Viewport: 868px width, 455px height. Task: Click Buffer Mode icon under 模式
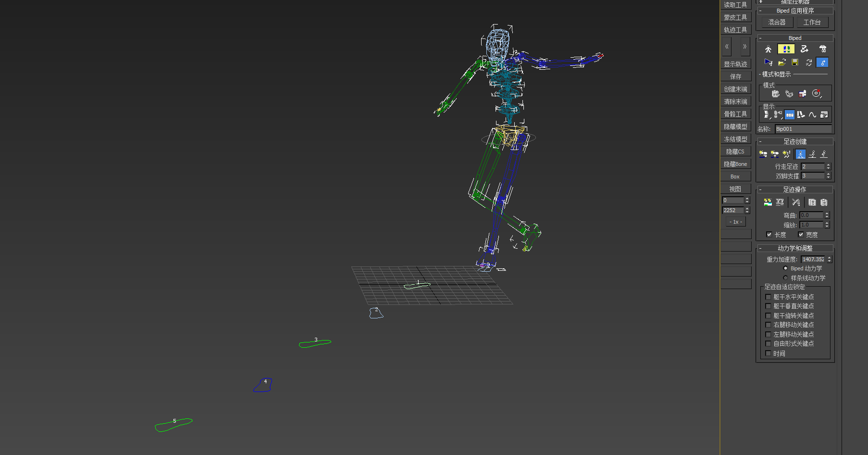click(x=776, y=94)
